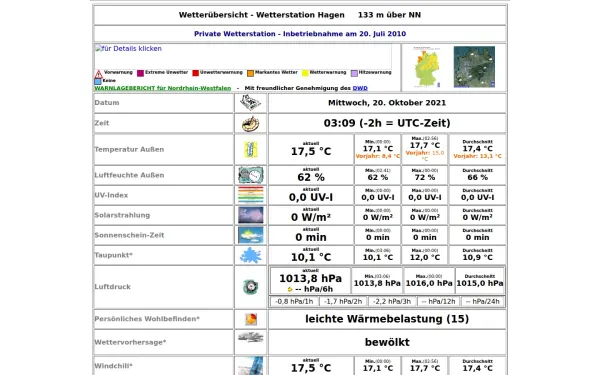Click the 'Windchill*' row label
The image size is (600, 375).
[113, 366]
